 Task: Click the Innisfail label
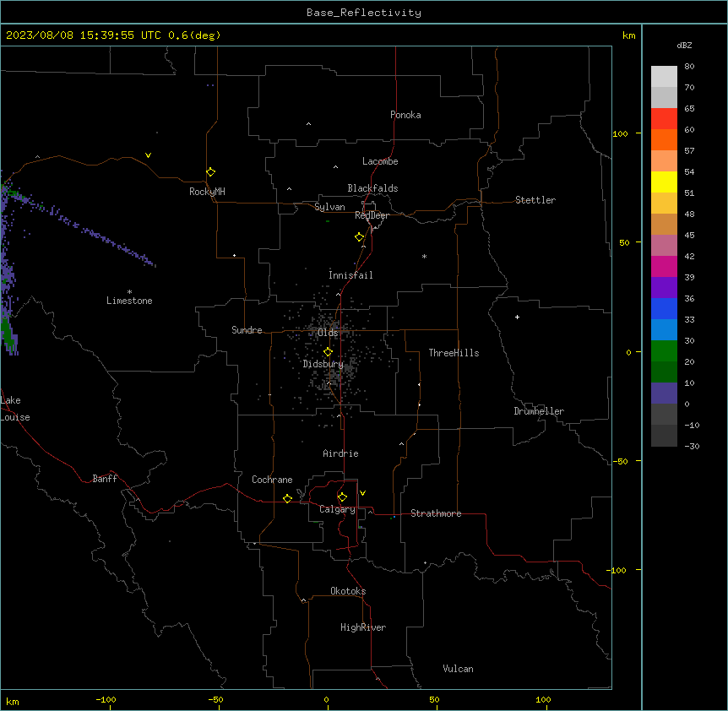350,275
